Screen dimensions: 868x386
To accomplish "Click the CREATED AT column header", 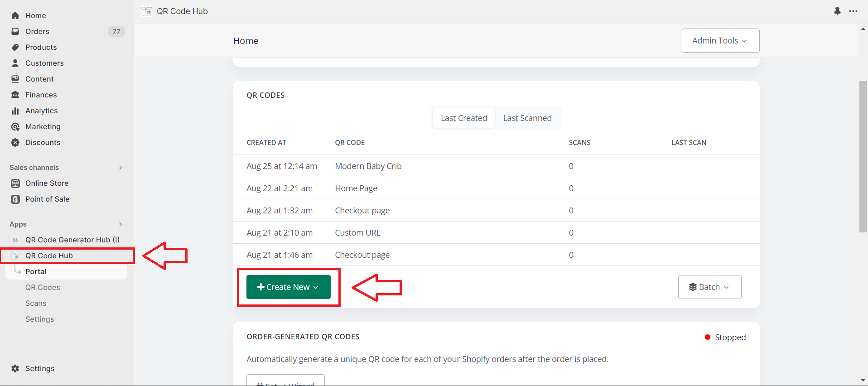I will point(266,142).
